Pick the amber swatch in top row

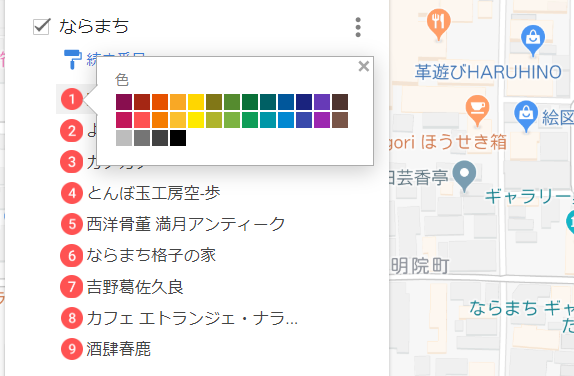178,102
